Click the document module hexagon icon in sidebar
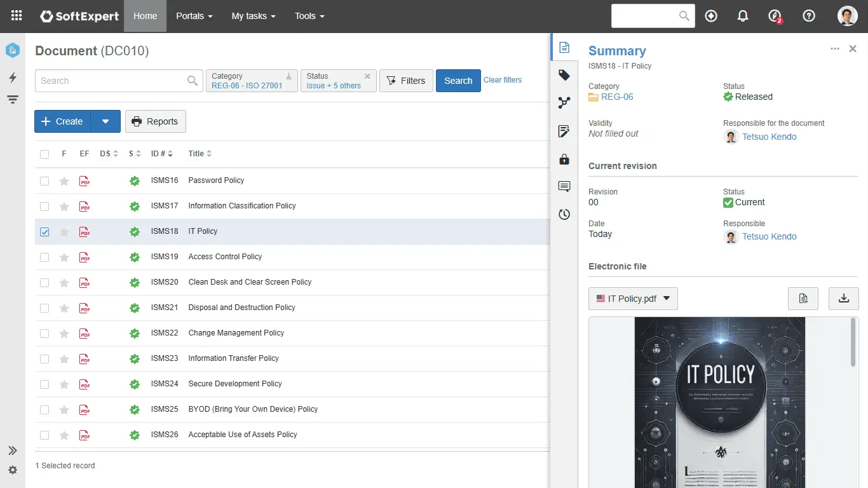 [x=13, y=50]
